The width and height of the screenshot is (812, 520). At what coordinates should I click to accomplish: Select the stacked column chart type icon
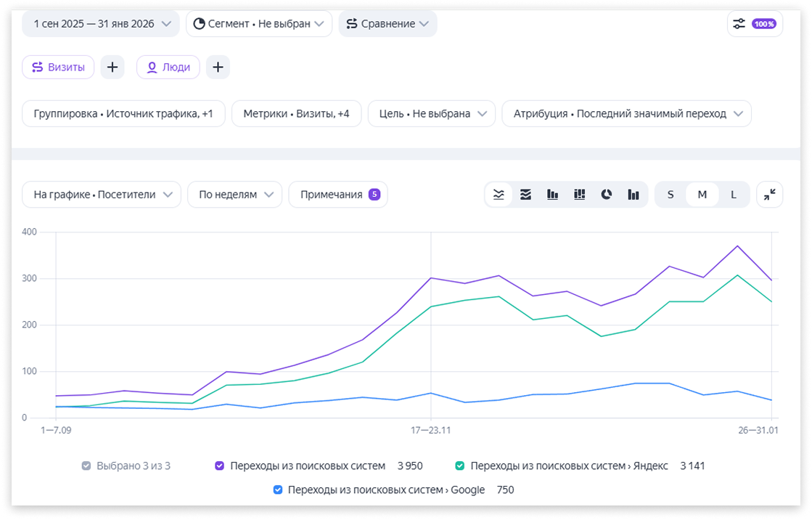580,195
